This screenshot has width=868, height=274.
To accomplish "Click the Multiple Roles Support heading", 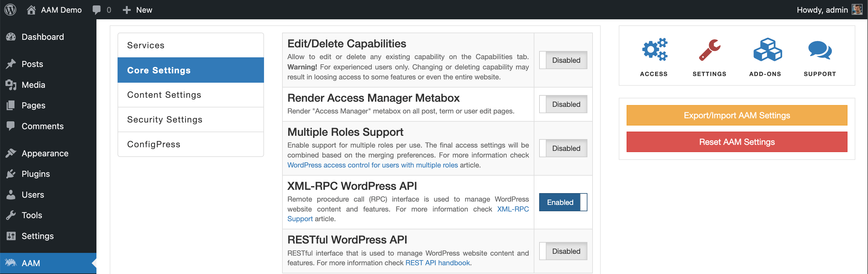I will pos(345,132).
